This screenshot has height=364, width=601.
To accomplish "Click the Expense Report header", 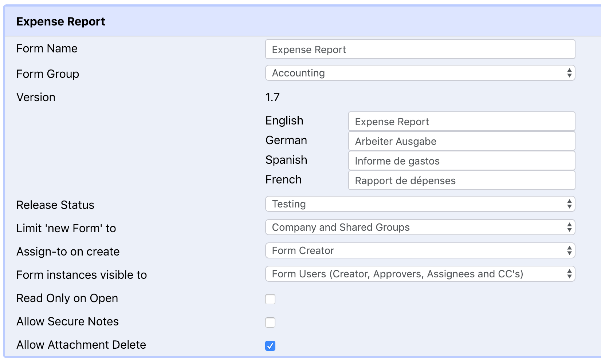I will tap(60, 21).
